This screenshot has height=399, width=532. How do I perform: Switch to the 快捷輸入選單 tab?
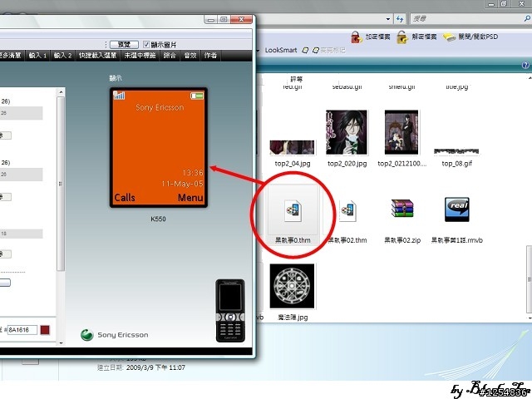click(x=98, y=56)
